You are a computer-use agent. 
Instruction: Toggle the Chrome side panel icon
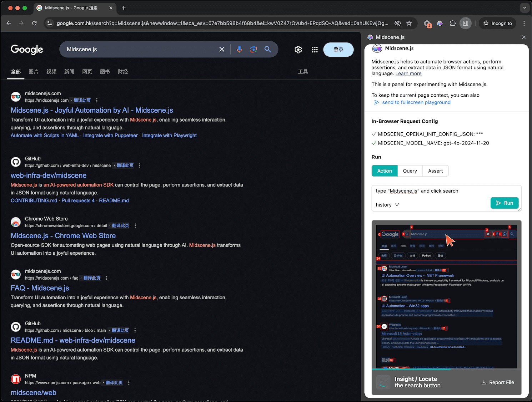466,23
